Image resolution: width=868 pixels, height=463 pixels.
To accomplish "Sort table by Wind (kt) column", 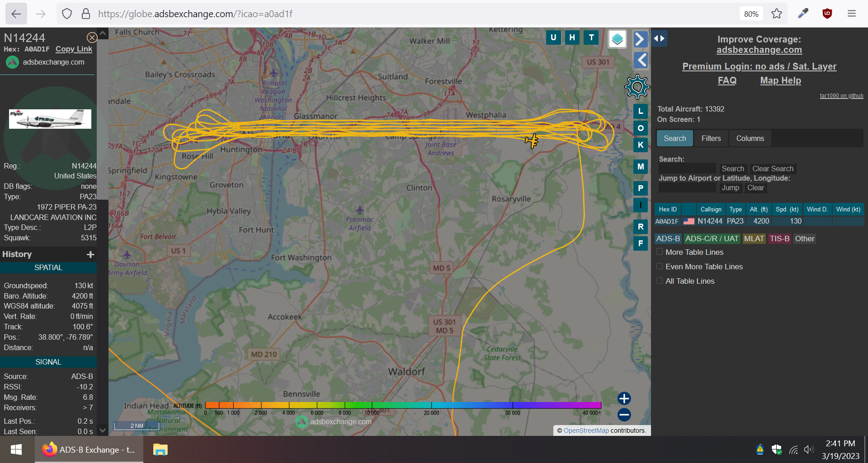I will pos(848,209).
